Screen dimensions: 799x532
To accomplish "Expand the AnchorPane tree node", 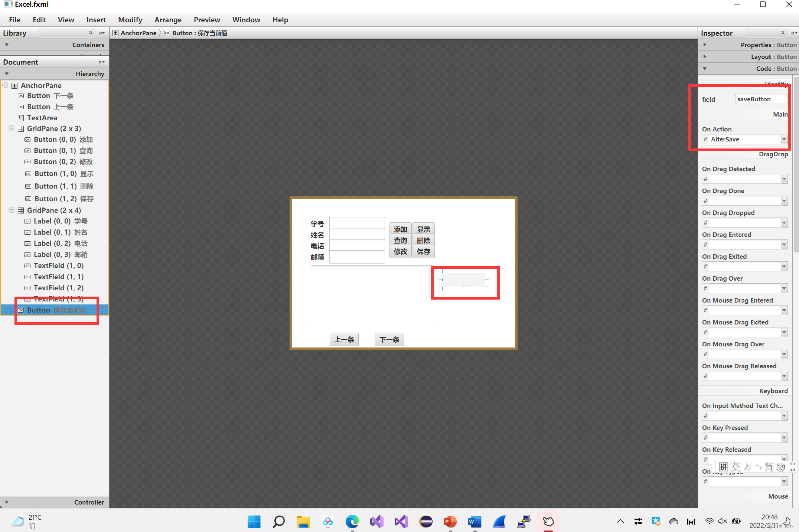I will tap(5, 85).
